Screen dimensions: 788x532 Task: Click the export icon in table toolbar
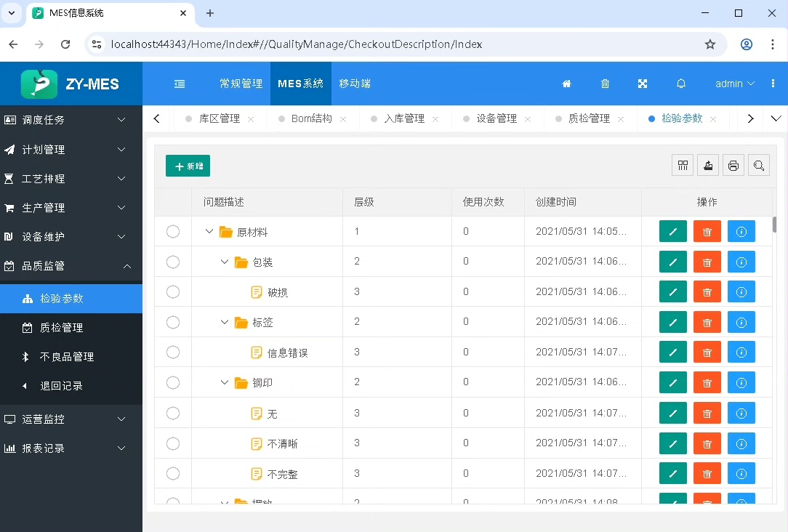pyautogui.click(x=708, y=166)
